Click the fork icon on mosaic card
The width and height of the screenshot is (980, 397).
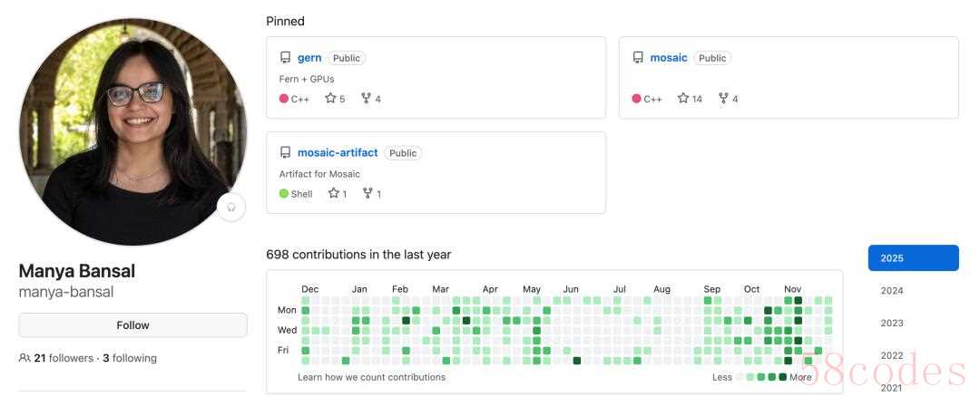(x=723, y=99)
